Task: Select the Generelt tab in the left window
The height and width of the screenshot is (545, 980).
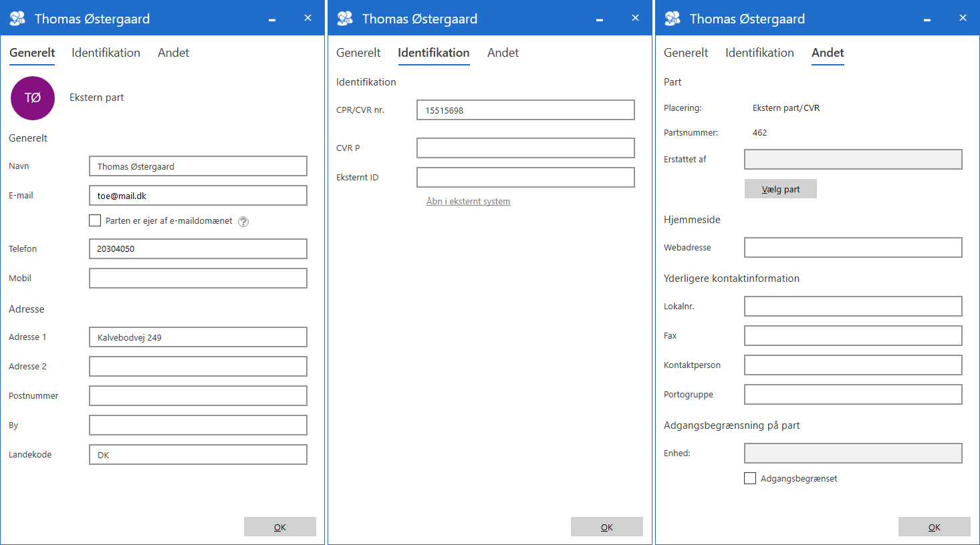Action: pos(32,53)
